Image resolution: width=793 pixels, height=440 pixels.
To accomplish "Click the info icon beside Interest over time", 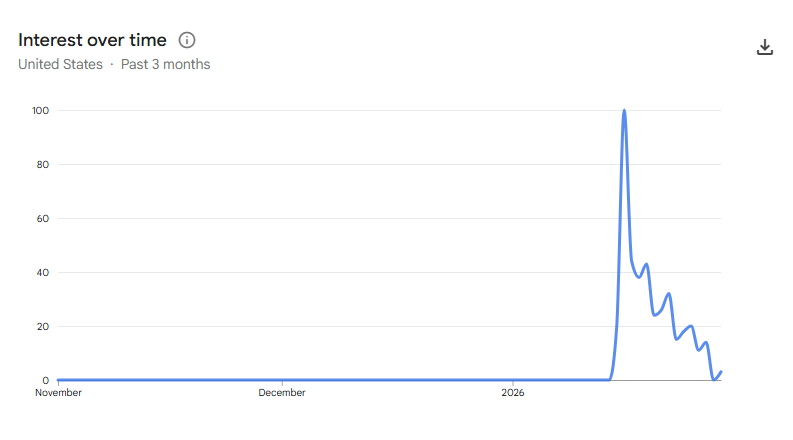I will click(x=187, y=40).
